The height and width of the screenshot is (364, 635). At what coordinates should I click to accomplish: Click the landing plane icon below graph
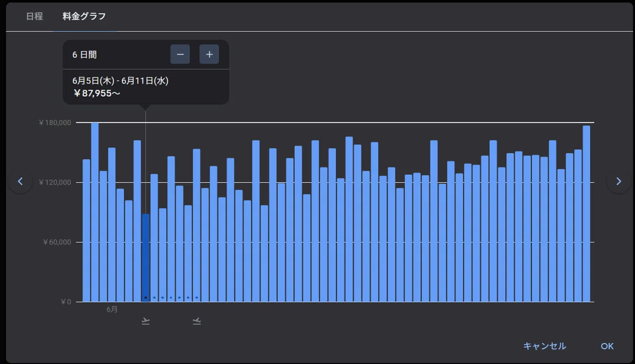(197, 321)
